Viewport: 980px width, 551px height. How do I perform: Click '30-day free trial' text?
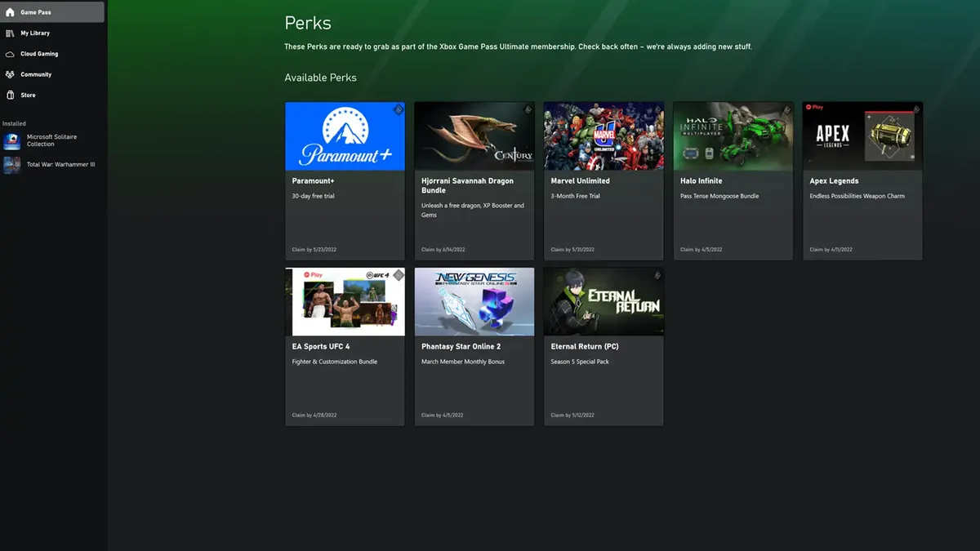pos(314,197)
